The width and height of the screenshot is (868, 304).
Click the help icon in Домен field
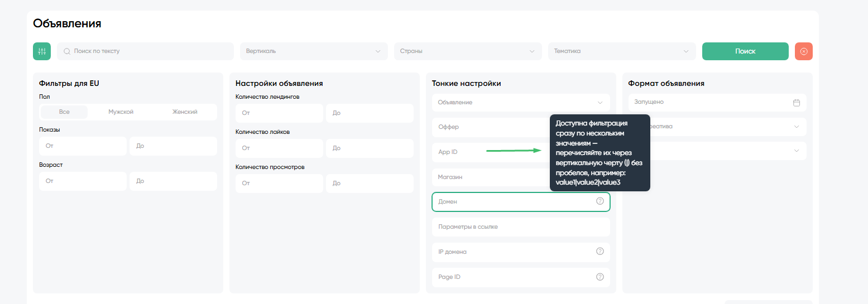600,201
